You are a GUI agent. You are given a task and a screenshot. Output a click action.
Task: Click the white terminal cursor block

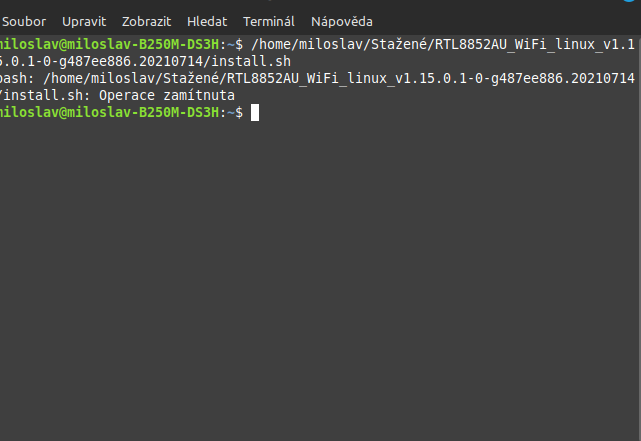tap(255, 112)
